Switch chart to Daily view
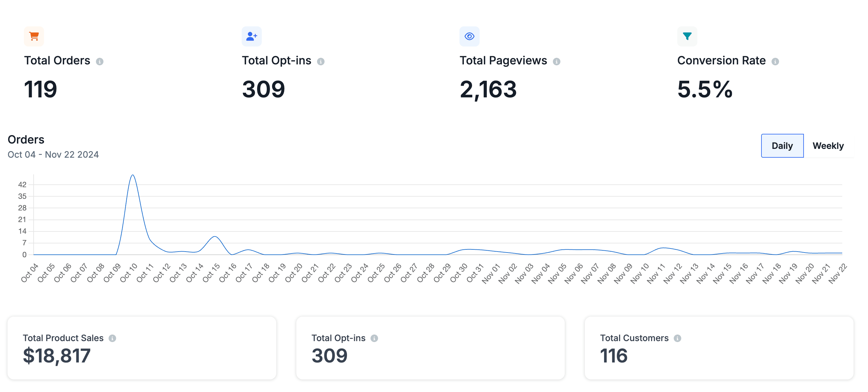The height and width of the screenshot is (392, 868). tap(782, 146)
